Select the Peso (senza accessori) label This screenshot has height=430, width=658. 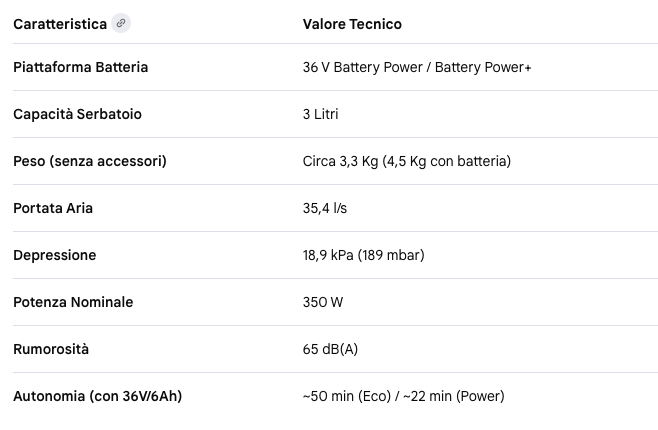point(90,161)
